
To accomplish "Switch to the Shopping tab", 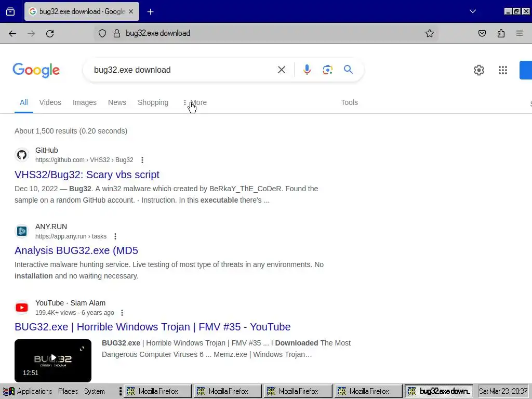I will [x=153, y=102].
